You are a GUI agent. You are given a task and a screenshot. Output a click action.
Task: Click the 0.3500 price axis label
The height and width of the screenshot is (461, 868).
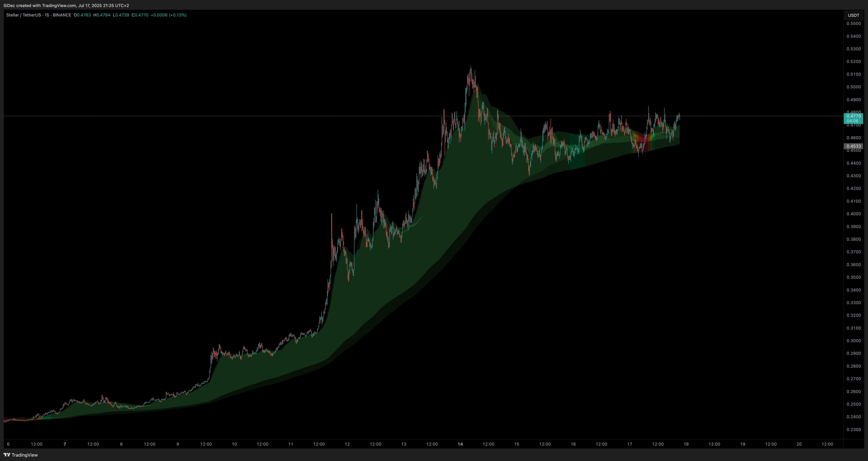[853, 277]
